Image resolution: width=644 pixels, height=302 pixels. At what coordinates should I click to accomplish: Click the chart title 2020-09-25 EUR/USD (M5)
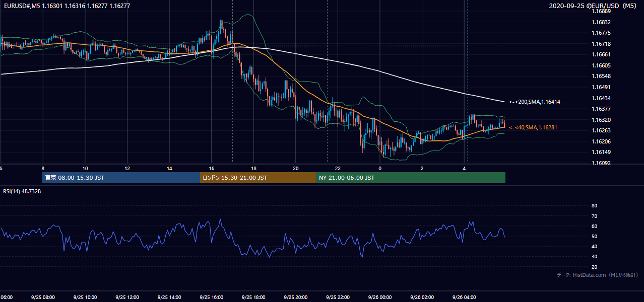click(593, 6)
